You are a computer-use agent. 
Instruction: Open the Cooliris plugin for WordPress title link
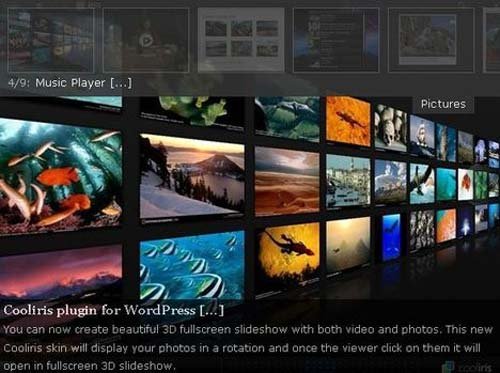tap(99, 310)
